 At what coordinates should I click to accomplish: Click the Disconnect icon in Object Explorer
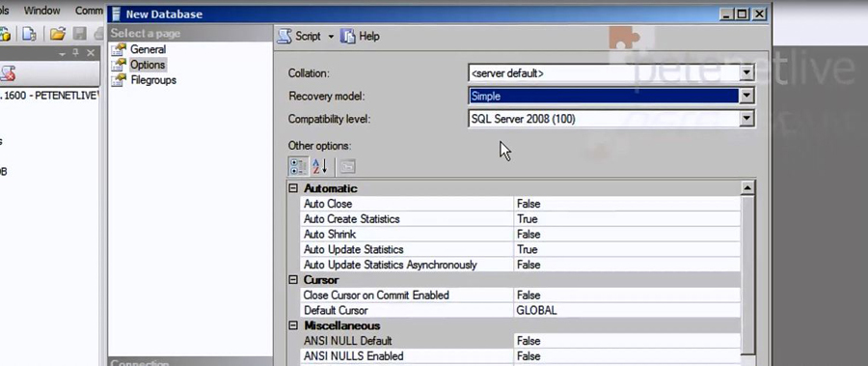(7, 73)
